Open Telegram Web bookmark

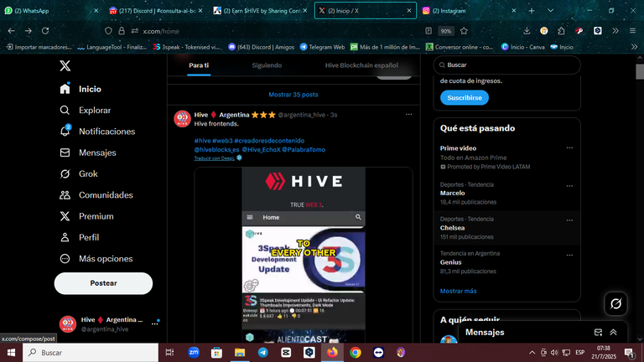pos(322,47)
